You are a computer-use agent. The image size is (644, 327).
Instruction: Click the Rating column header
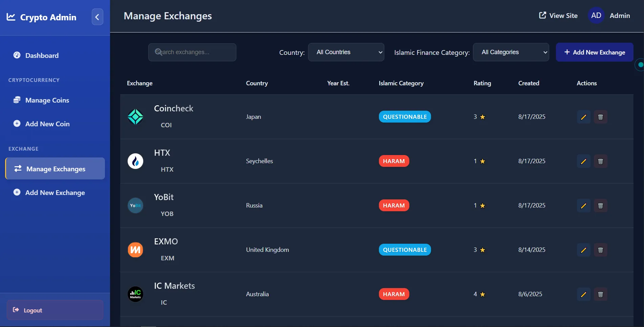click(482, 83)
